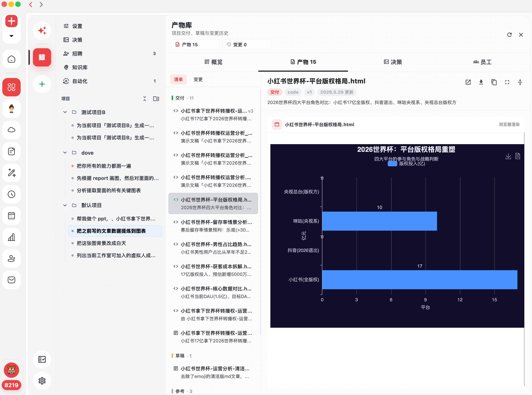This screenshot has height=395, width=532.
Task: Close the 产物库 panel
Action: click(521, 35)
